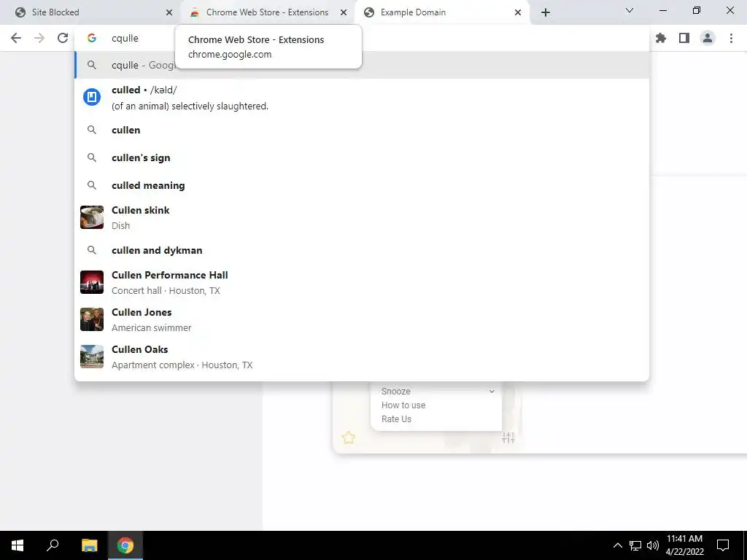Click the Cullen skink dish thumbnail

[92, 217]
